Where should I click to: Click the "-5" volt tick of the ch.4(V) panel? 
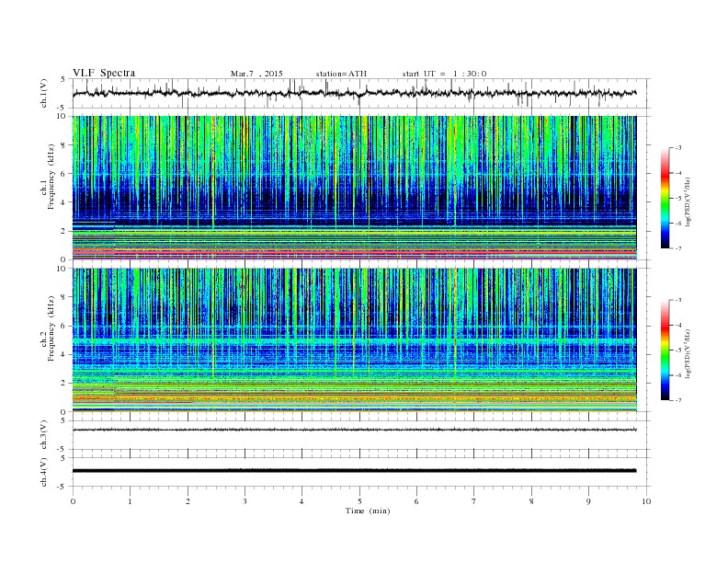coord(63,487)
